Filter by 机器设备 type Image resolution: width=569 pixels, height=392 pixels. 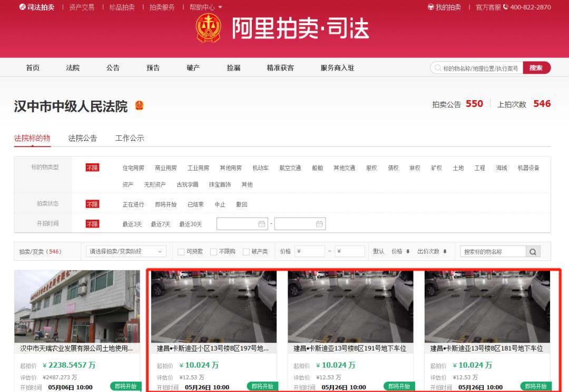pos(528,168)
